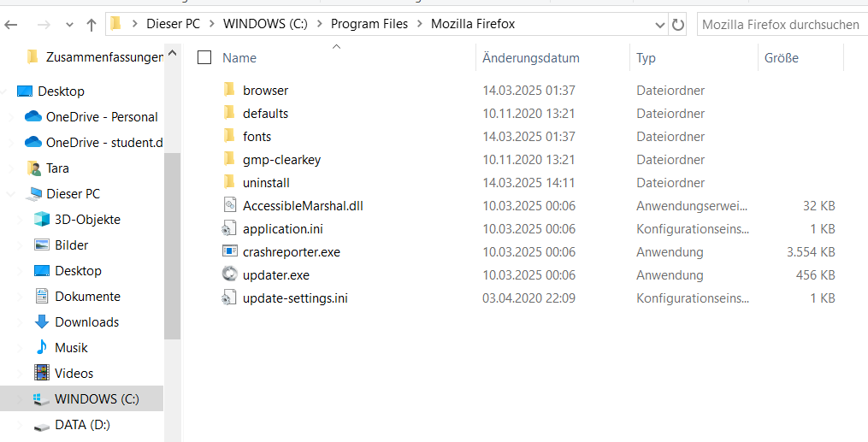Click the AccessibleMarshal.dll file icon
The width and height of the screenshot is (868, 442).
click(229, 206)
